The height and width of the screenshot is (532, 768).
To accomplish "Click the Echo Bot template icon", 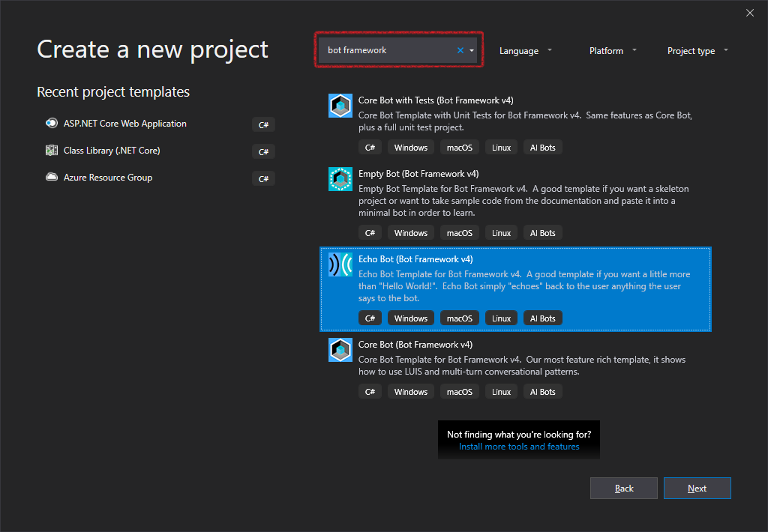I will (340, 265).
